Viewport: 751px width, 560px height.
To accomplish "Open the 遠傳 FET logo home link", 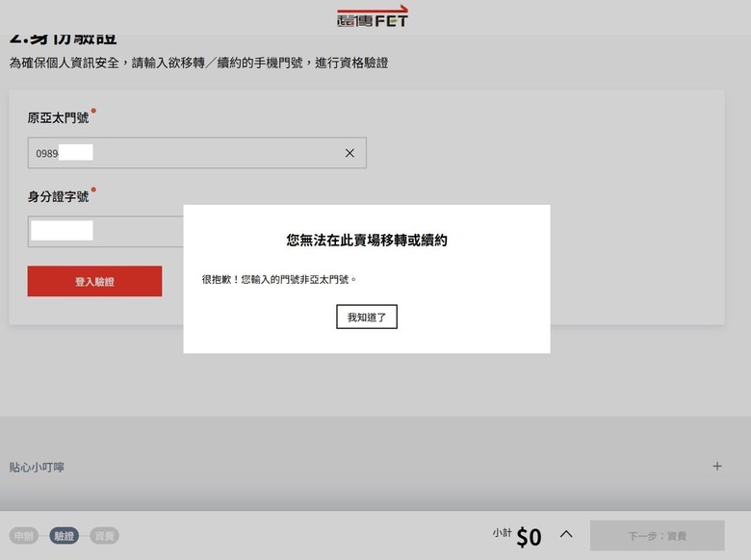I will tap(373, 16).
